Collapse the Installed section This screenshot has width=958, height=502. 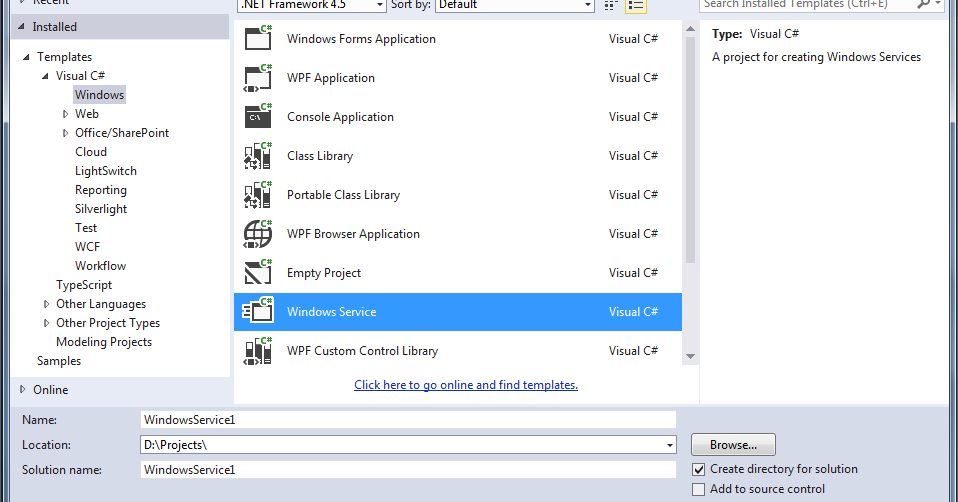(x=22, y=26)
